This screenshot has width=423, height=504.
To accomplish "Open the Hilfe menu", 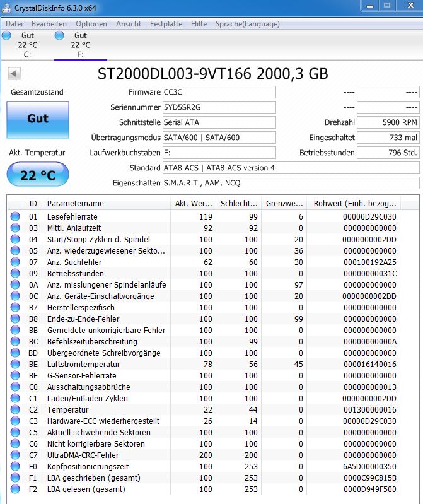I will click(199, 24).
